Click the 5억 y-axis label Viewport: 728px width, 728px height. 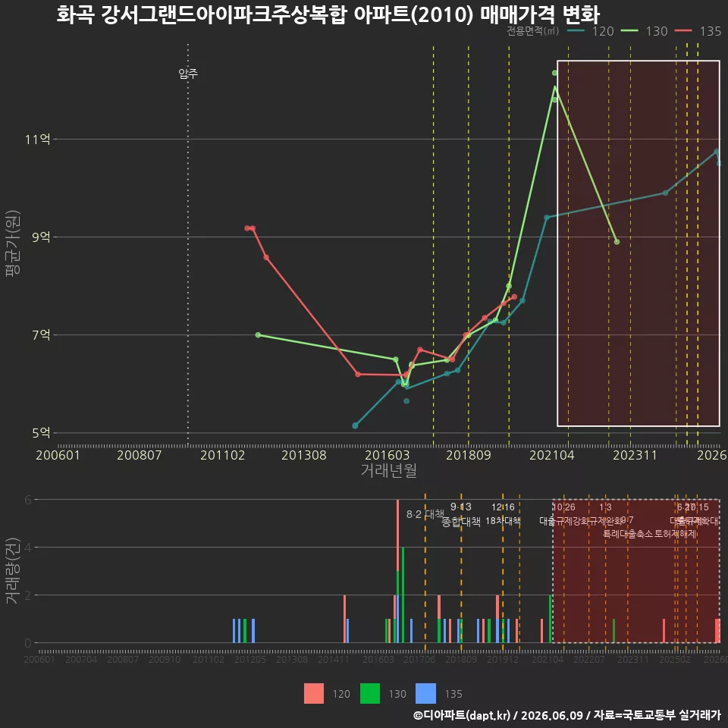point(41,433)
